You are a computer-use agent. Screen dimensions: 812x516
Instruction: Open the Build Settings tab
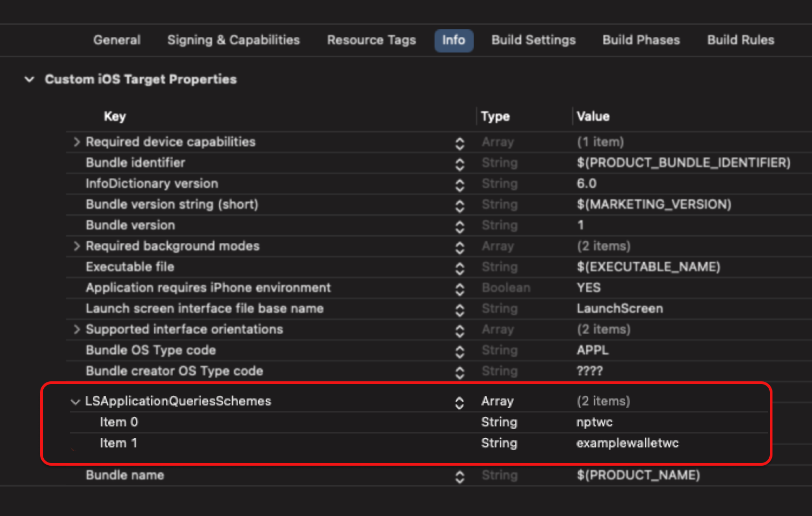pyautogui.click(x=533, y=40)
